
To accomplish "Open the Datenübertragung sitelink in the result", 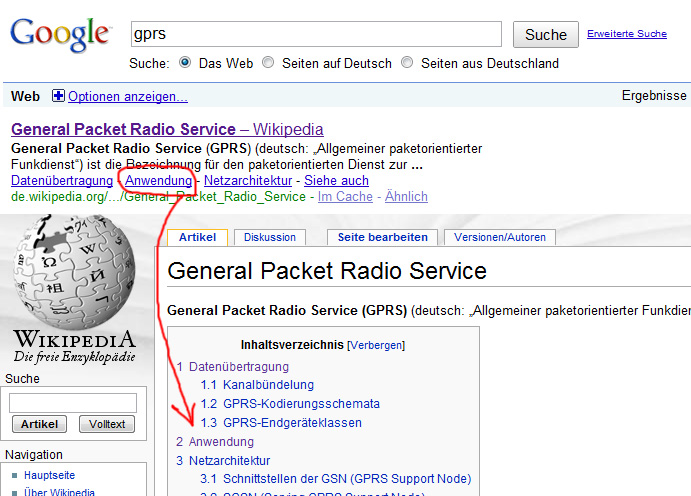I will [x=62, y=181].
